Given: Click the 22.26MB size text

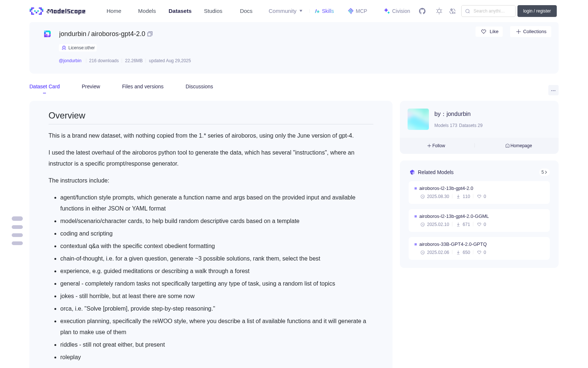Looking at the screenshot, I should tap(134, 61).
